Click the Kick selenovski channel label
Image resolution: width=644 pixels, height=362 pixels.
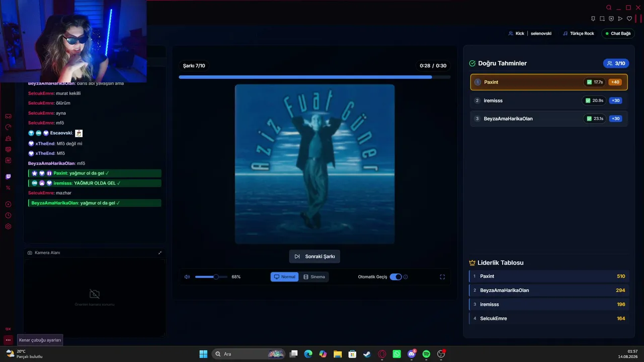(530, 34)
